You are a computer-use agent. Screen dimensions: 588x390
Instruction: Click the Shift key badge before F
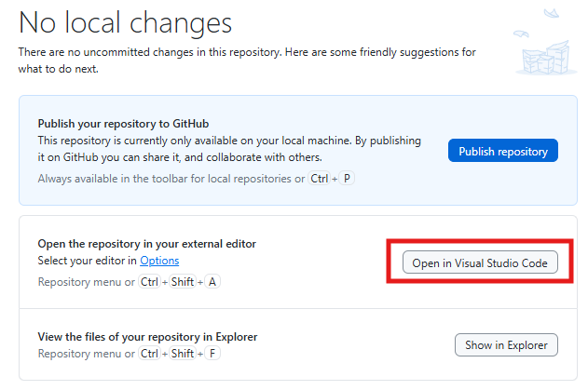pos(183,354)
